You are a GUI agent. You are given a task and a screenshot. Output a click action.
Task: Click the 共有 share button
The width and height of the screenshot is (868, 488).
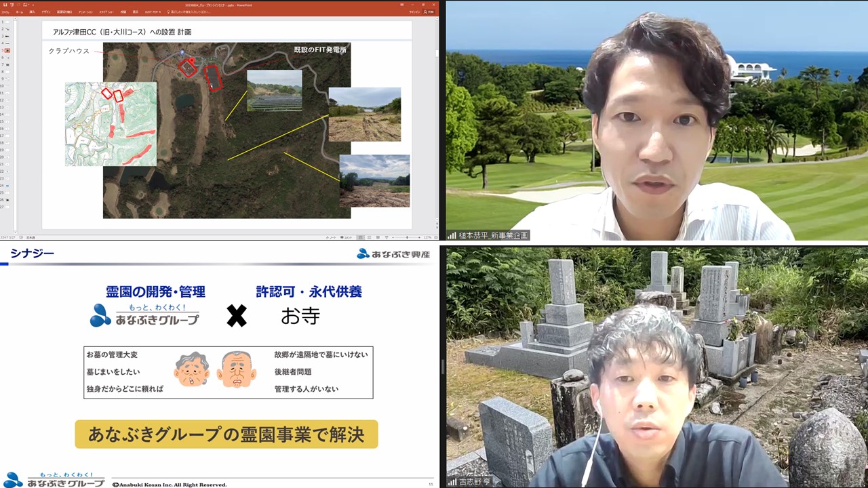coord(429,12)
